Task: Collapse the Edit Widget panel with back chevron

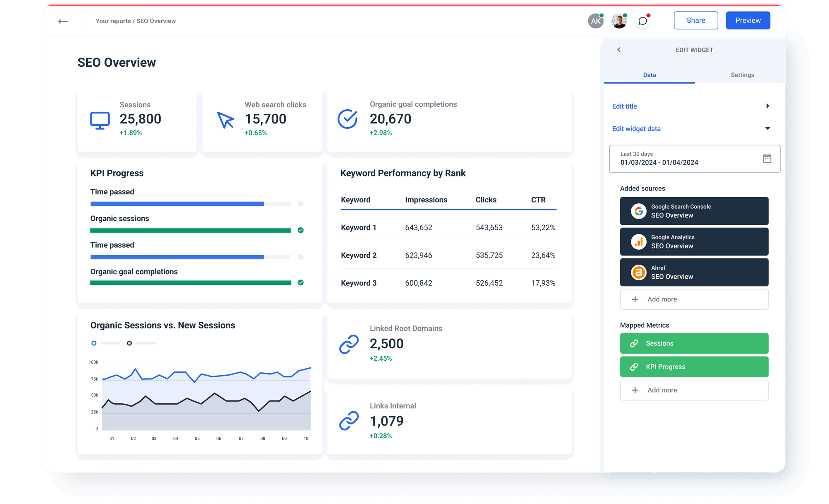Action: coord(619,50)
